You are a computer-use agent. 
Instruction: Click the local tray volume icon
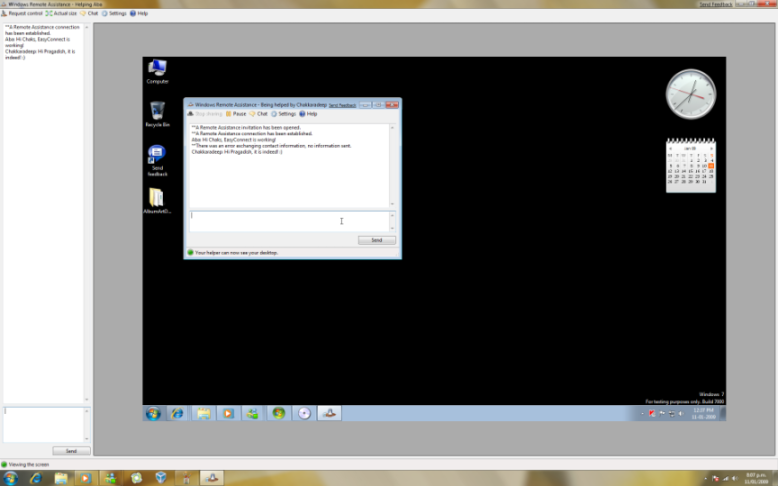(735, 479)
